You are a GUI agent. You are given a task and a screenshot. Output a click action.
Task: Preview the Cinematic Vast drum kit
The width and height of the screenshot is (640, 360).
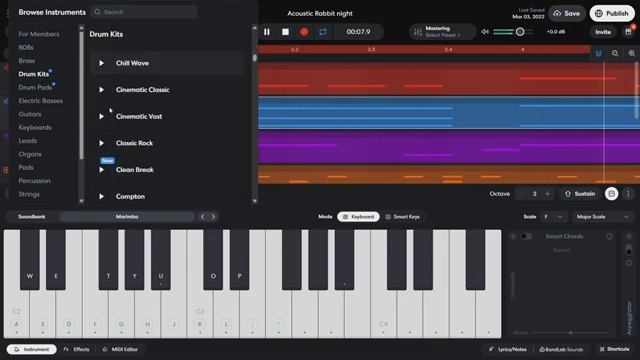tap(101, 116)
